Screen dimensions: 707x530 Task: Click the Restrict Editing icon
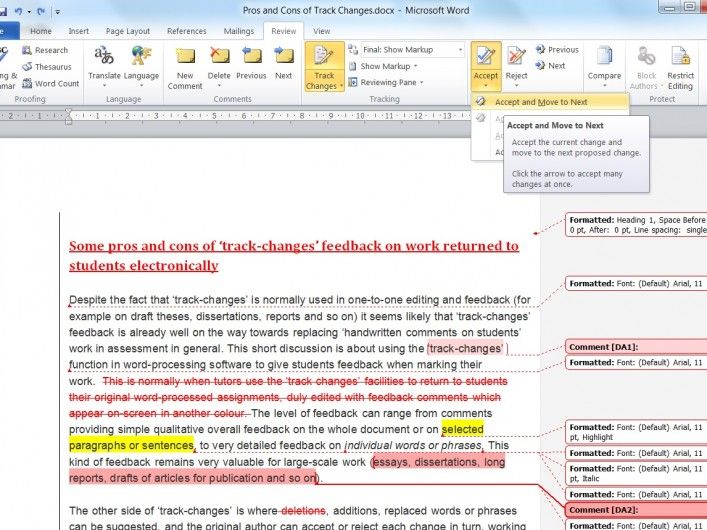tap(680, 64)
